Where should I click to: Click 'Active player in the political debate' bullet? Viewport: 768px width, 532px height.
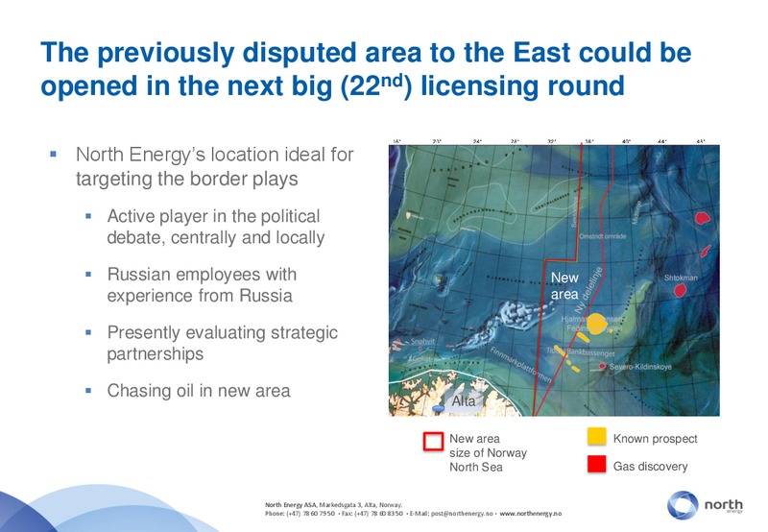pyautogui.click(x=215, y=227)
